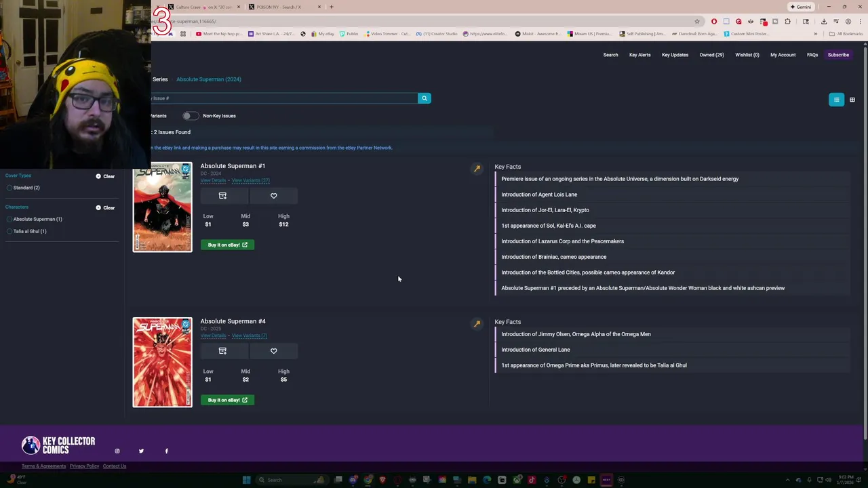Open Gemini button in browser
This screenshot has height=488, width=868.
click(x=801, y=7)
